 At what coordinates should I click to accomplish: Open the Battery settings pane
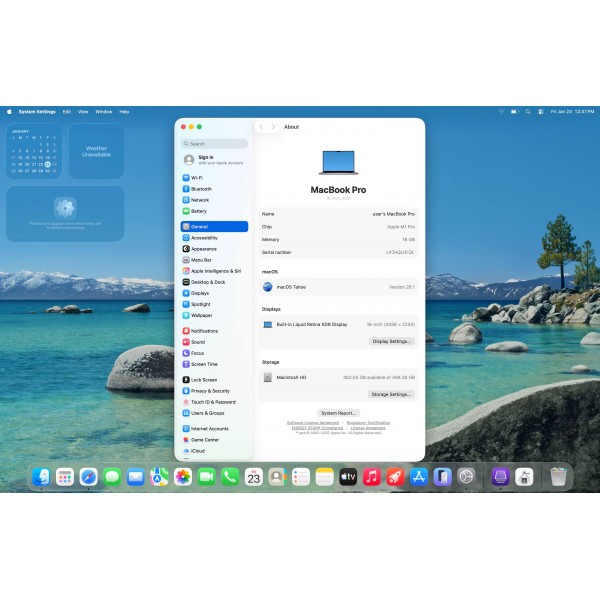(199, 211)
